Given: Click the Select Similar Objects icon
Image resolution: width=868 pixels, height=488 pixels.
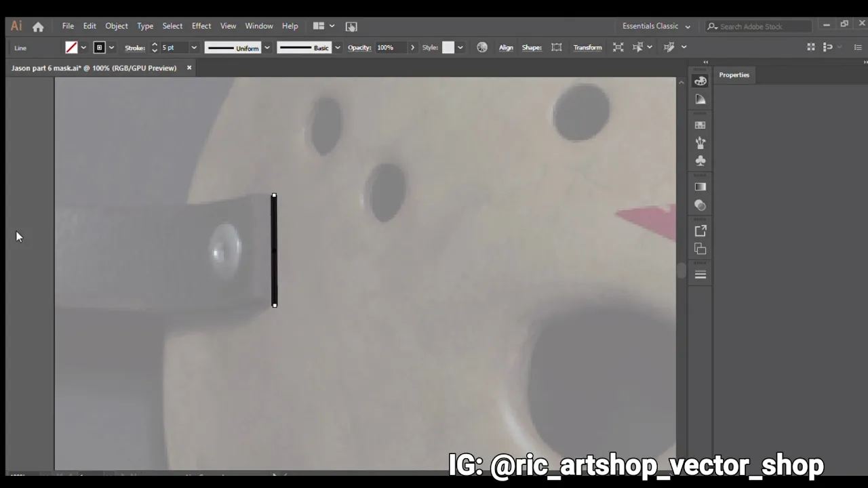Looking at the screenshot, I should pyautogui.click(x=637, y=47).
